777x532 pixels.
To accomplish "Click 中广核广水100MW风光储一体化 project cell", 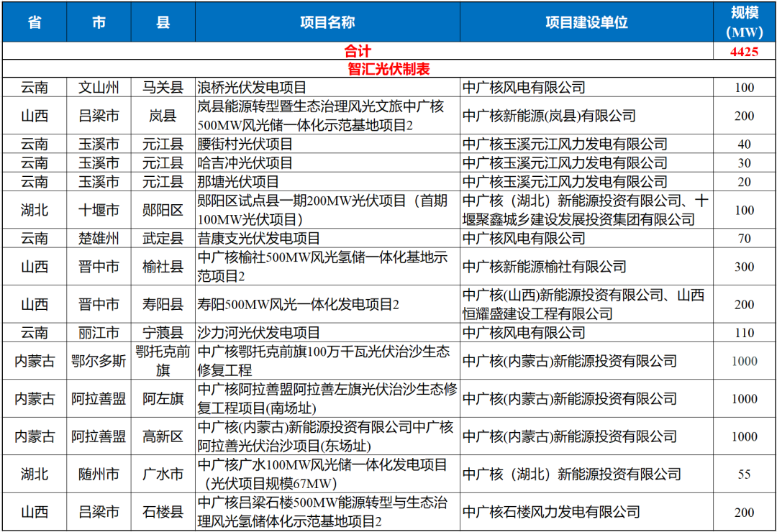I will pos(327,474).
